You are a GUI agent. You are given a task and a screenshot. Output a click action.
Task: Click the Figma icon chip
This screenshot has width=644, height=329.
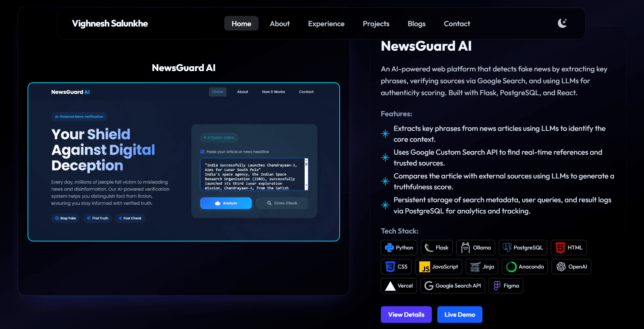497,285
